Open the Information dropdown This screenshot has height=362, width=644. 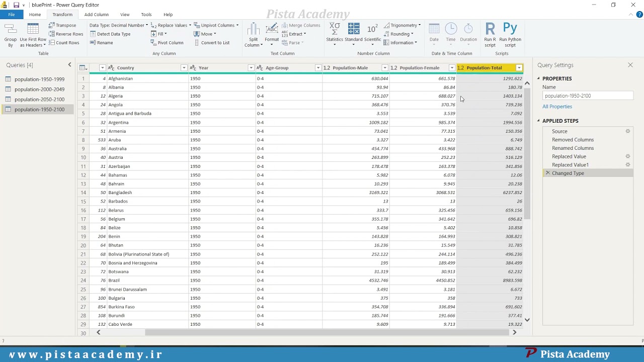(x=400, y=43)
